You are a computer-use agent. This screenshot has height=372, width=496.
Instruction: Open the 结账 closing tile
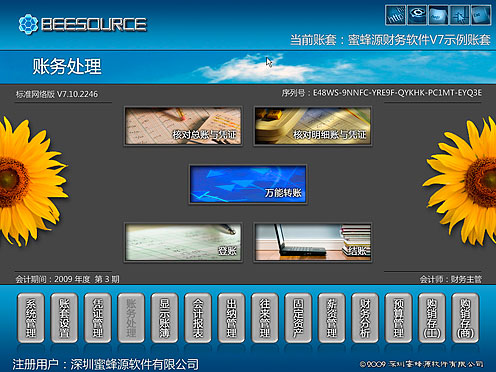(312, 242)
